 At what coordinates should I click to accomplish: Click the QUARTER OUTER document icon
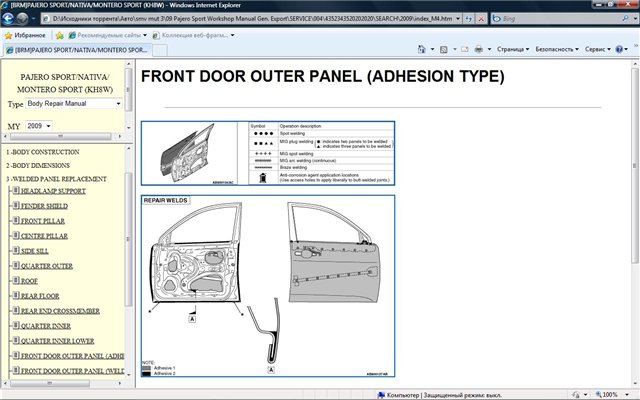point(16,265)
